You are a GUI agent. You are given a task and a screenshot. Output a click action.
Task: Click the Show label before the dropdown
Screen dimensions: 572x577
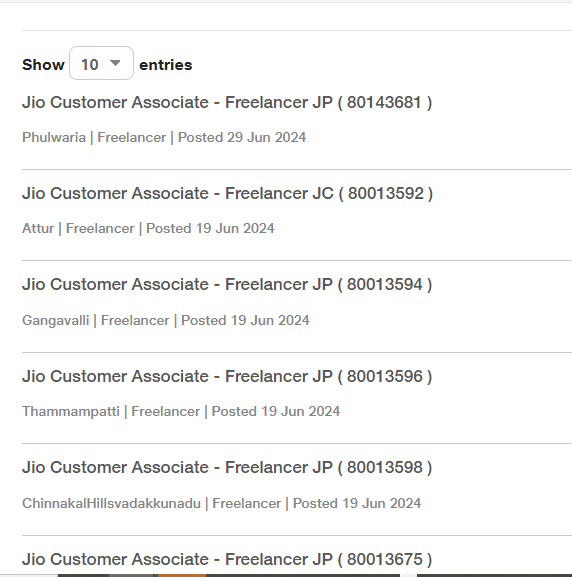click(x=43, y=65)
